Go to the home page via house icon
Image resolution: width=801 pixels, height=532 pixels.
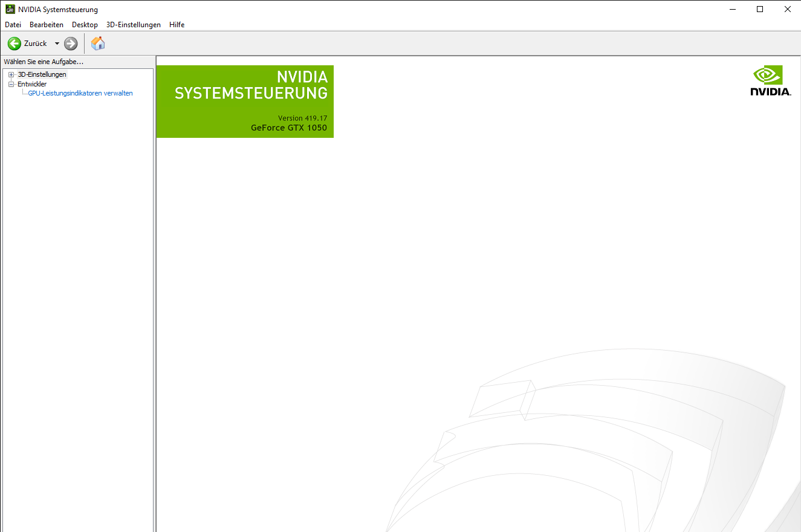click(x=98, y=44)
